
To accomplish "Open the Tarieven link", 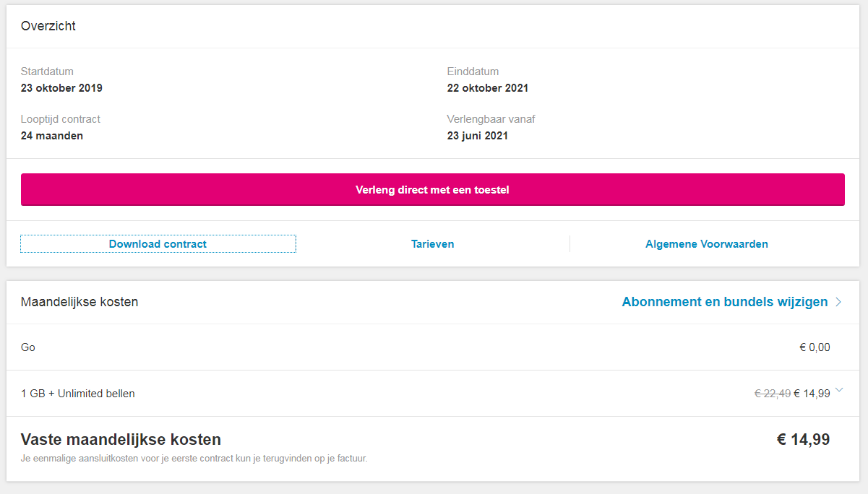I will click(432, 244).
